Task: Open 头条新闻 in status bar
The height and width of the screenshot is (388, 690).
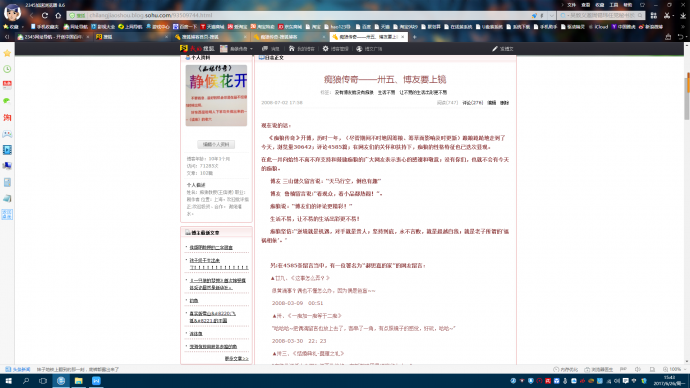Action: pos(18,370)
